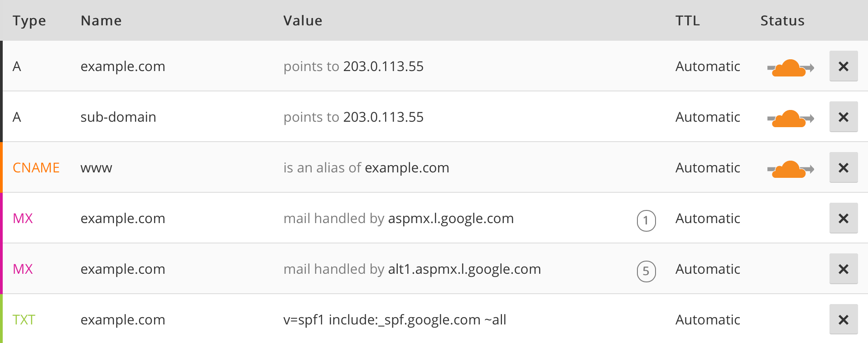Open the TTL dropdown for the TXT record
This screenshot has width=868, height=343.
pyautogui.click(x=707, y=319)
